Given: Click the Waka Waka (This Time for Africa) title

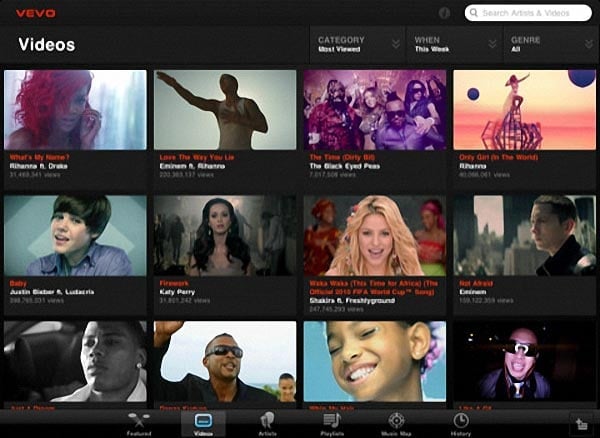Looking at the screenshot, I should click(374, 288).
